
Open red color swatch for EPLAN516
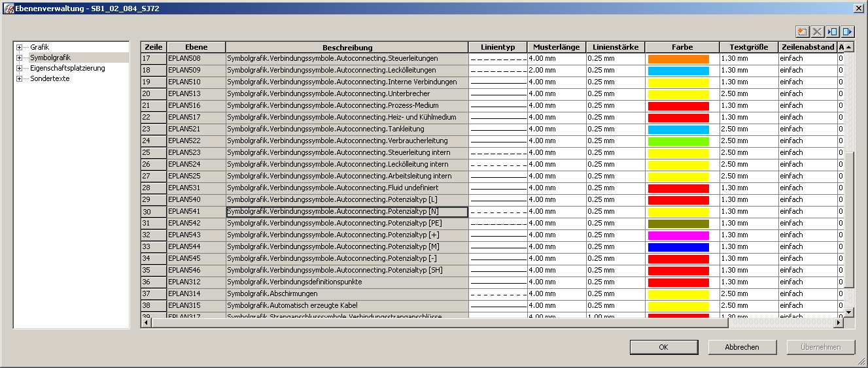coord(678,106)
